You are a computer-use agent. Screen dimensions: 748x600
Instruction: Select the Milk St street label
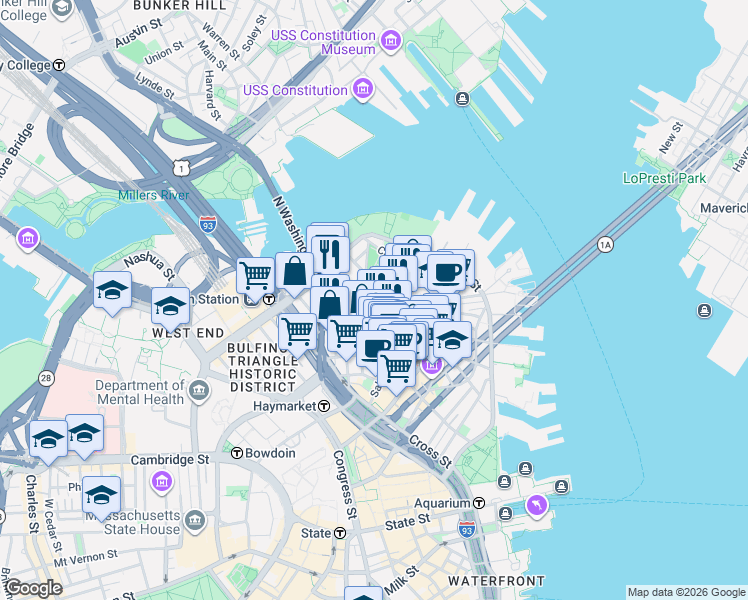tap(401, 579)
